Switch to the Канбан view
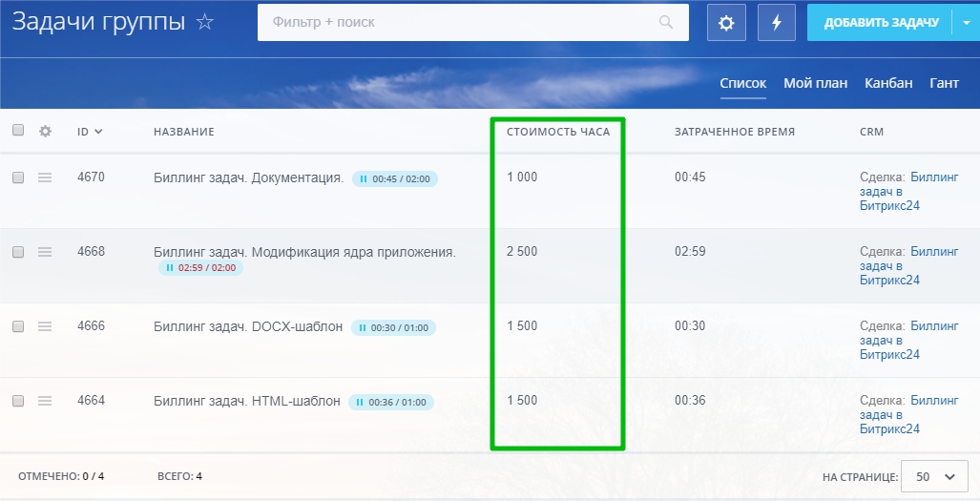The height and width of the screenshot is (501, 980). (x=888, y=83)
